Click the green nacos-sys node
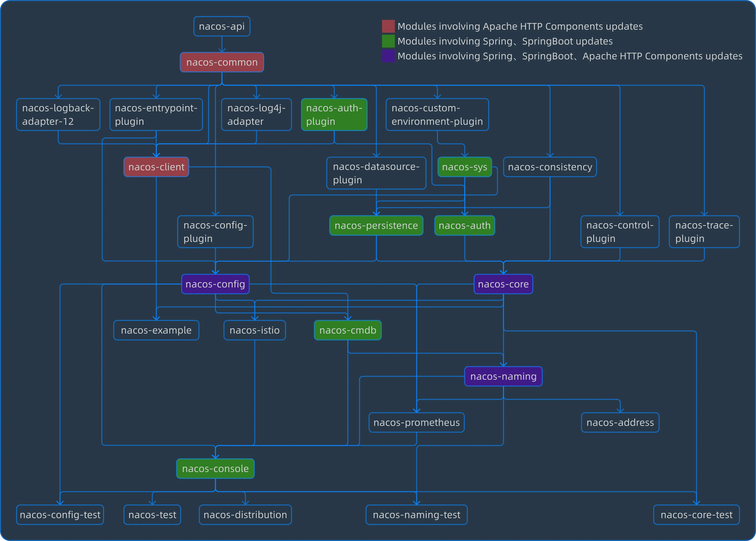The height and width of the screenshot is (541, 756). coord(465,167)
